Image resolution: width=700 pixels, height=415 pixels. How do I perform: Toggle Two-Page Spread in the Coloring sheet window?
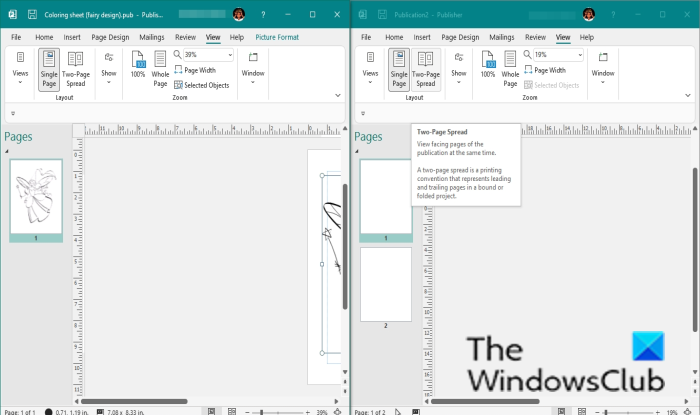coord(76,67)
